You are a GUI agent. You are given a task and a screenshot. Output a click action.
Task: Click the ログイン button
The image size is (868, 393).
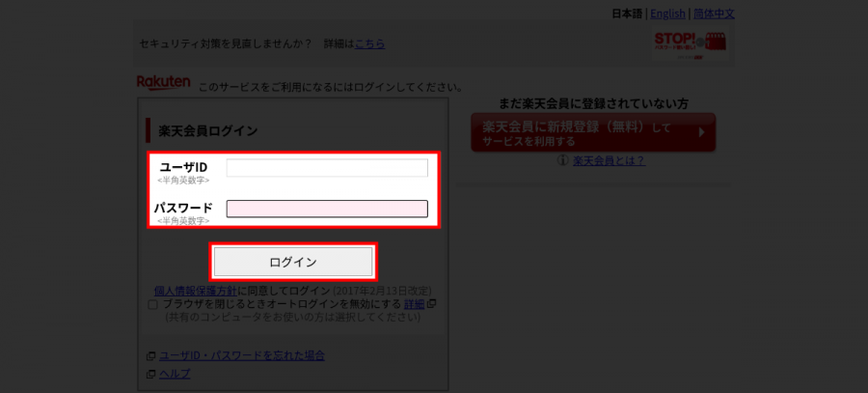click(x=293, y=262)
